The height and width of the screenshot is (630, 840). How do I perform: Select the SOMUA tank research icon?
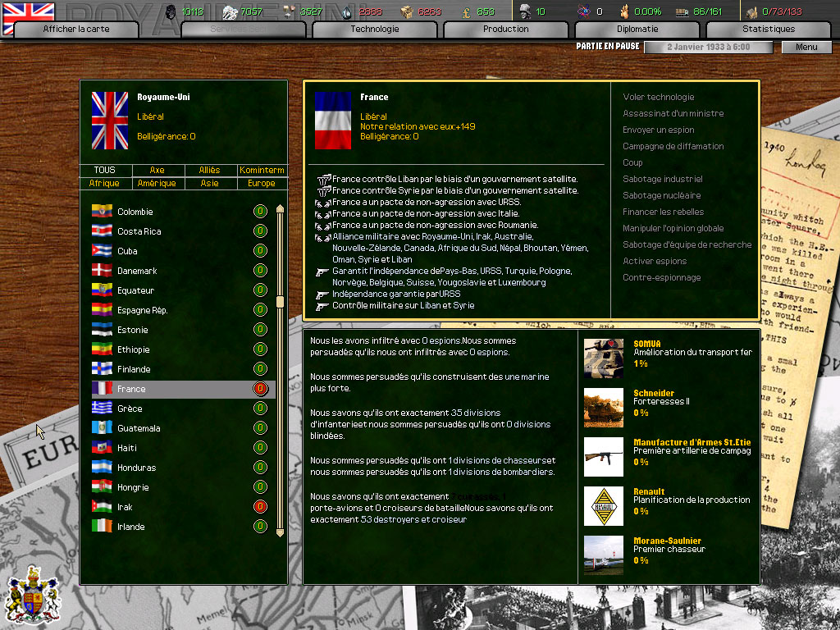[604, 358]
